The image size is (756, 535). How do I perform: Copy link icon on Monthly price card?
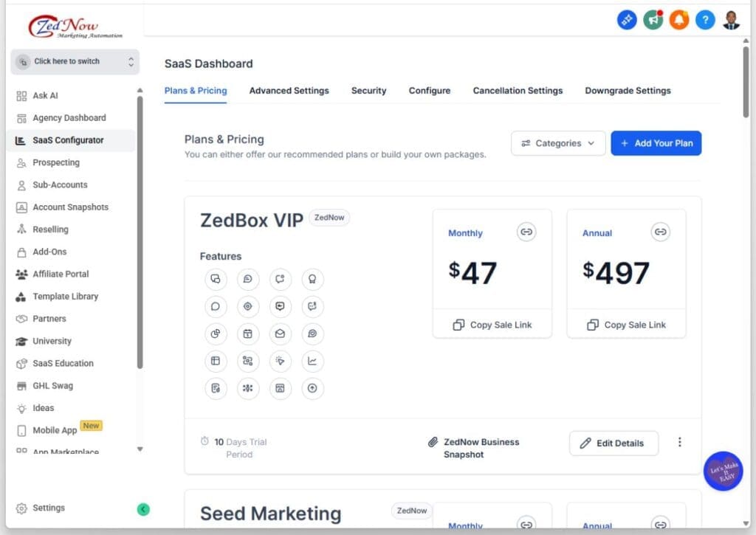pos(526,232)
